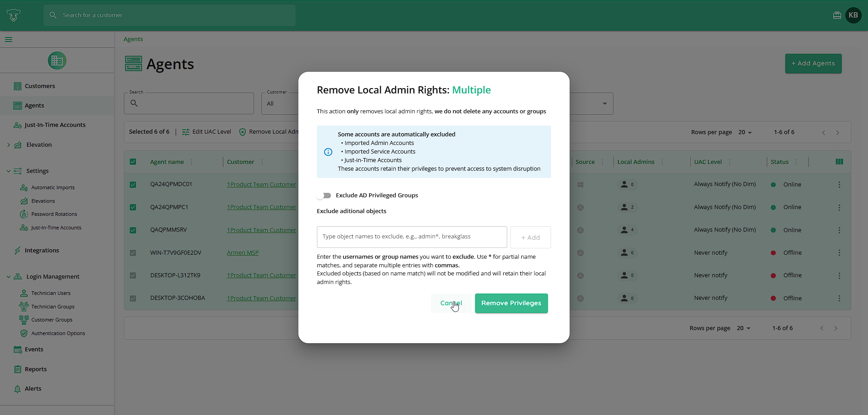
Task: Open UAC Level column options menu
Action: point(730,162)
